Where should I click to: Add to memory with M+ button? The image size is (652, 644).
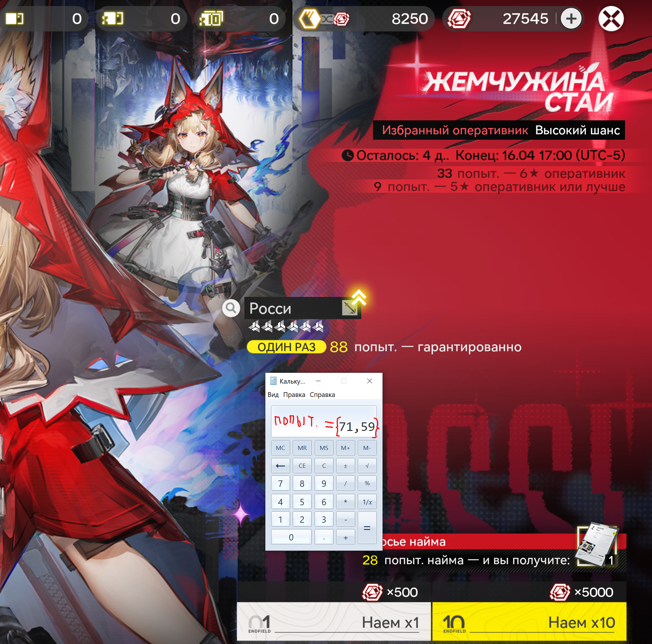(x=346, y=448)
